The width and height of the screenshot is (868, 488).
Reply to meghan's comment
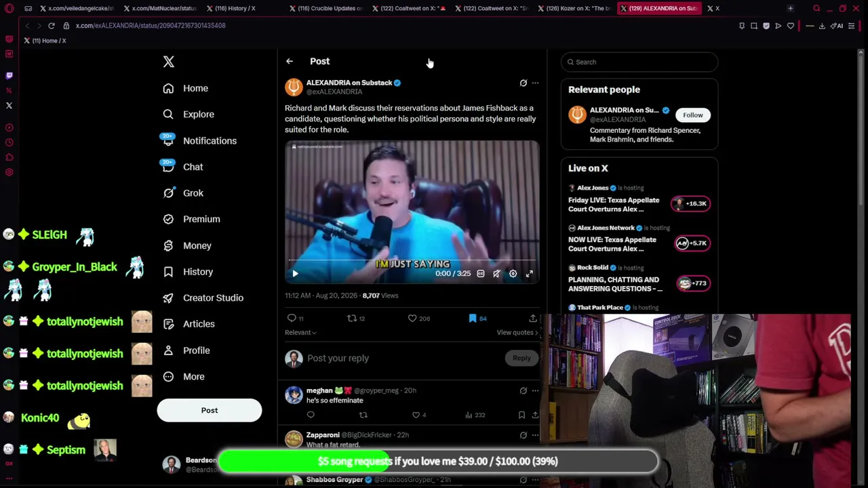point(311,415)
